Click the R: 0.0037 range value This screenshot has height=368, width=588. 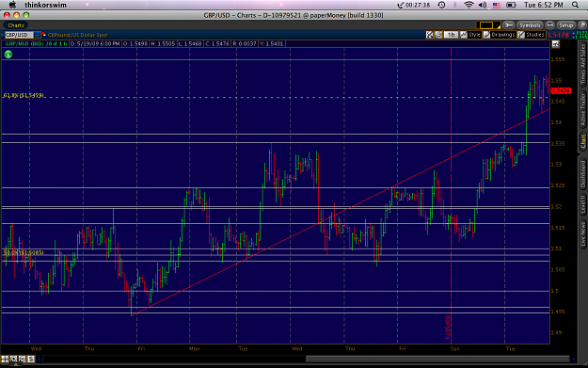(244, 44)
